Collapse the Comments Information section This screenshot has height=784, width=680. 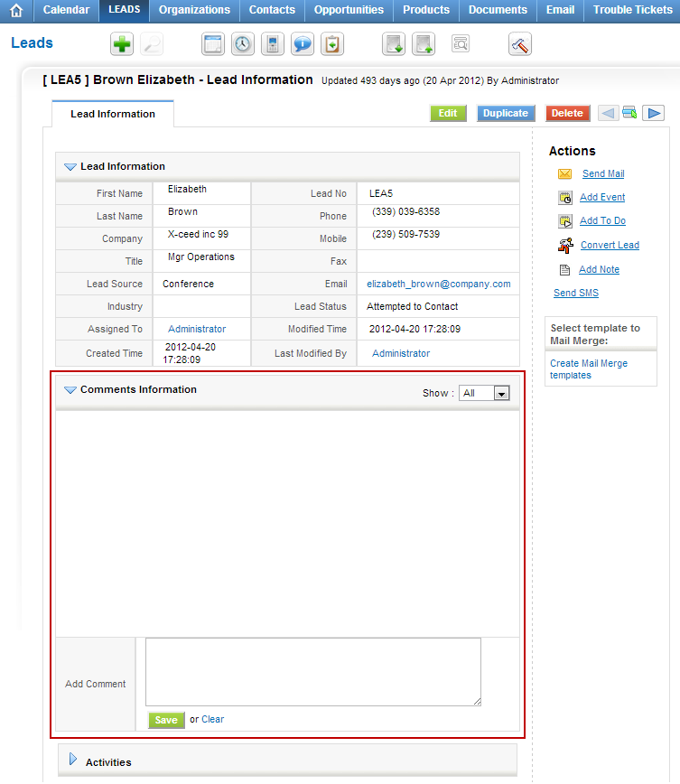(x=70, y=390)
